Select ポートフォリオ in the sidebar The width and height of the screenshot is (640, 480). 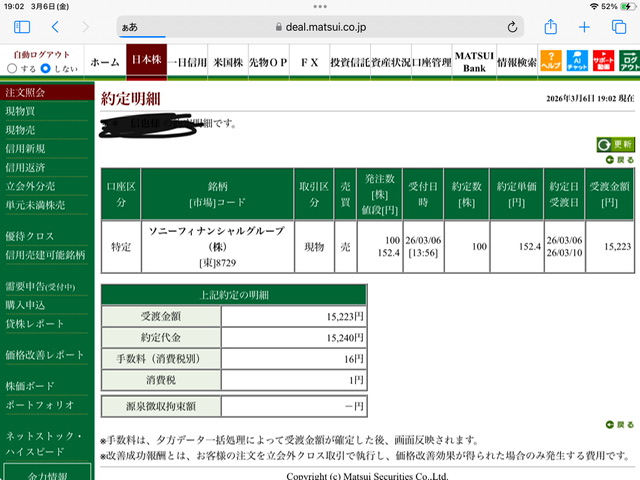(x=40, y=404)
